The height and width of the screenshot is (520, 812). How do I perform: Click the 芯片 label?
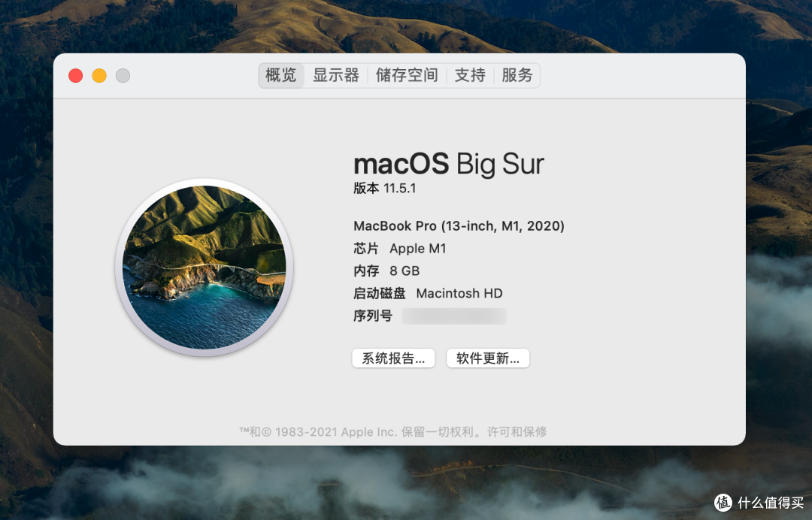[x=366, y=249]
